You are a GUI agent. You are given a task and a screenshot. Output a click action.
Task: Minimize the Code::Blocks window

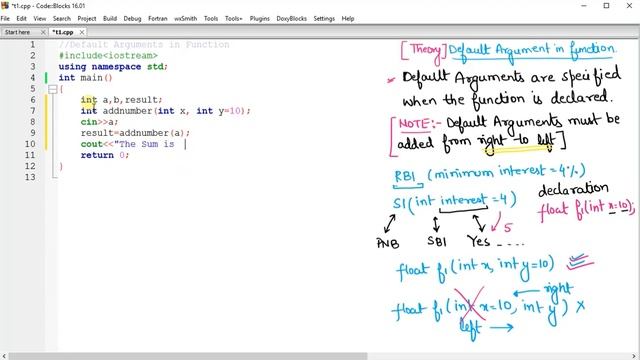coord(584,5)
